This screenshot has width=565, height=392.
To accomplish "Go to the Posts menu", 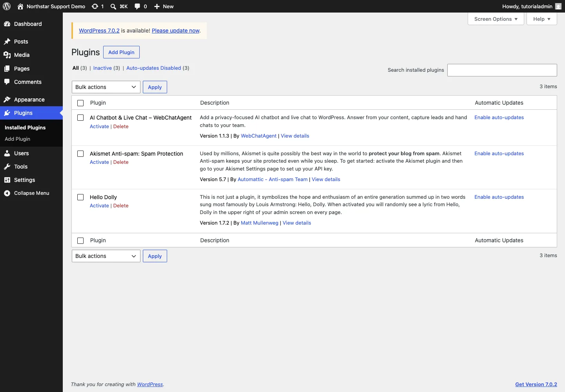I will [31, 42].
